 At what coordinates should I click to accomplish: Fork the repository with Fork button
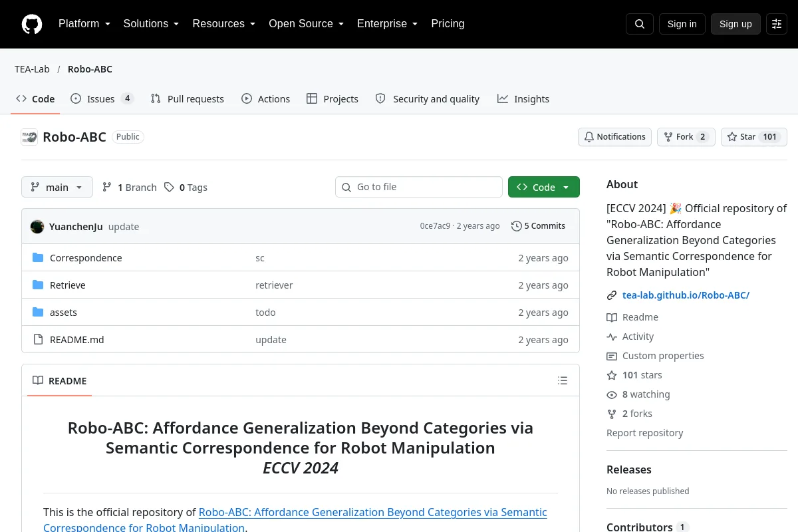pos(686,137)
